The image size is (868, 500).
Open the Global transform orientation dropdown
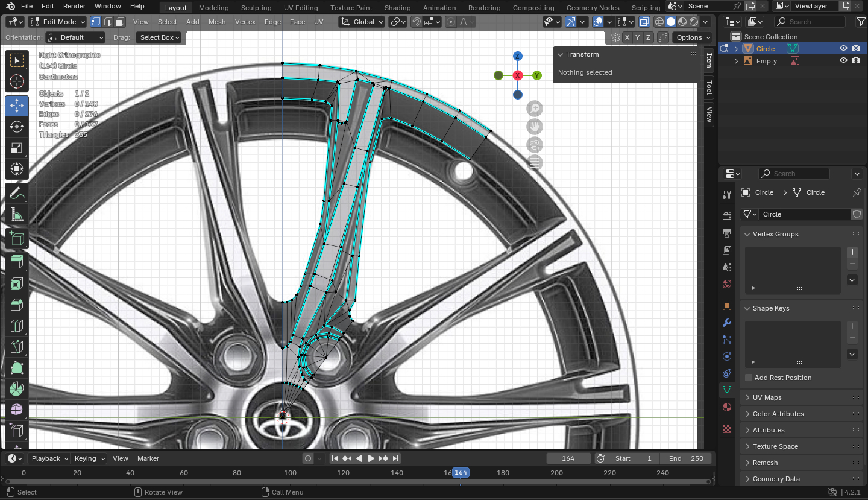tap(362, 22)
